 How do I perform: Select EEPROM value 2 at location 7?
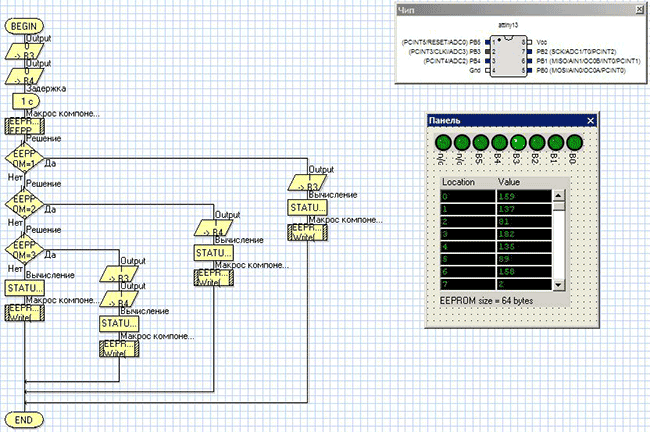tap(524, 284)
